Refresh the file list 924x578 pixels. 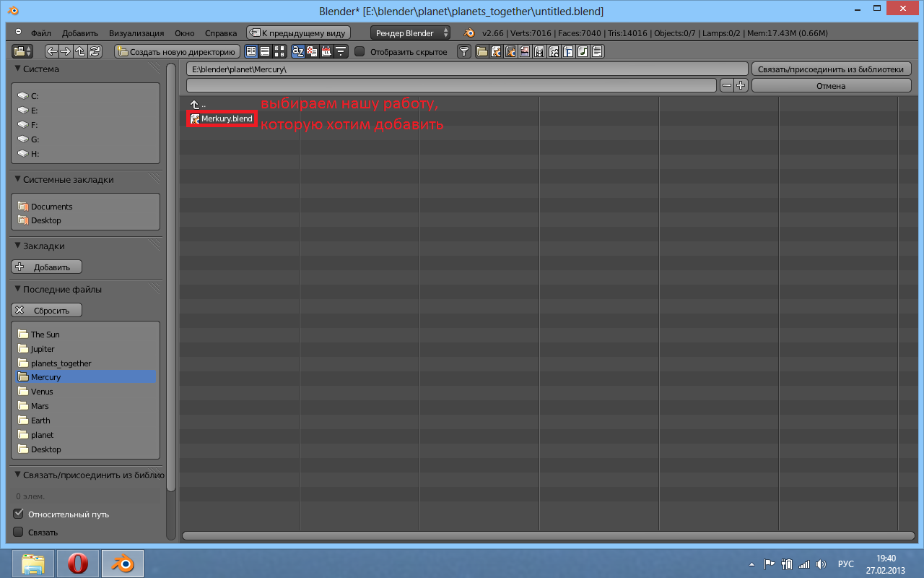coord(95,51)
